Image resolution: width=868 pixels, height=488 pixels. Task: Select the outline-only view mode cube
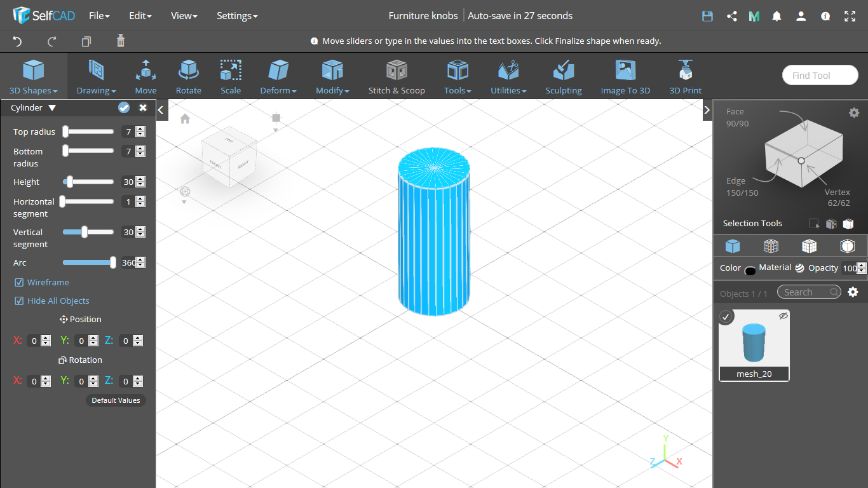click(x=847, y=246)
